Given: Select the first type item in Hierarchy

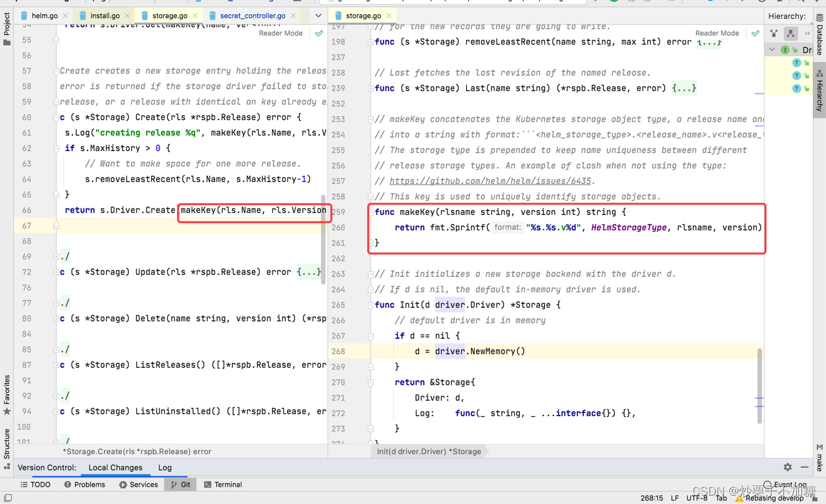Looking at the screenshot, I should 796,63.
